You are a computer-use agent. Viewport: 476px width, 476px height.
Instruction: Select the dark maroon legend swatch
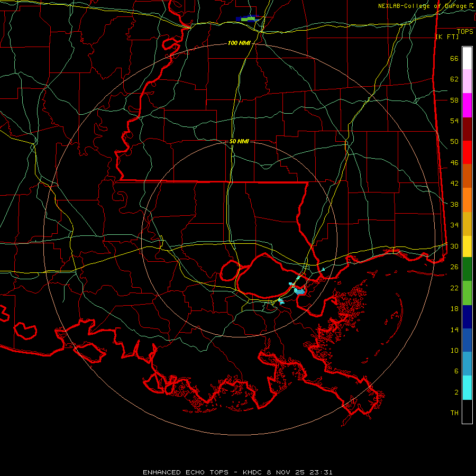click(x=467, y=130)
